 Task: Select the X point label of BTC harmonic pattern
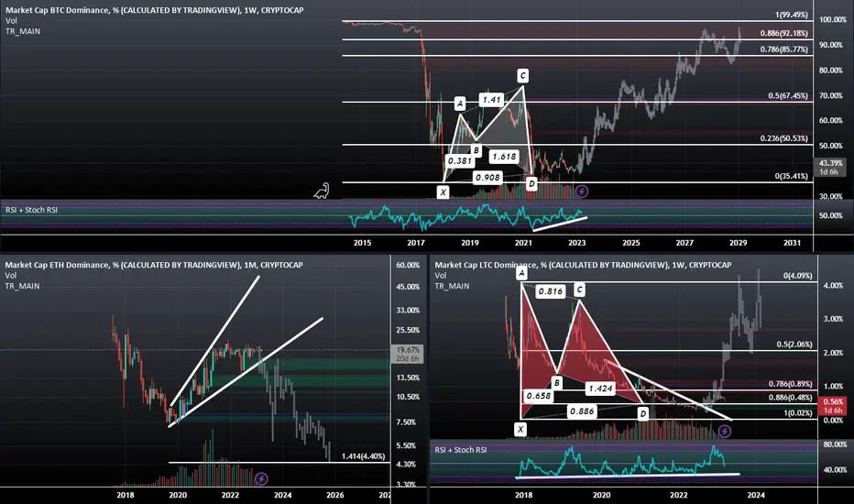[443, 192]
